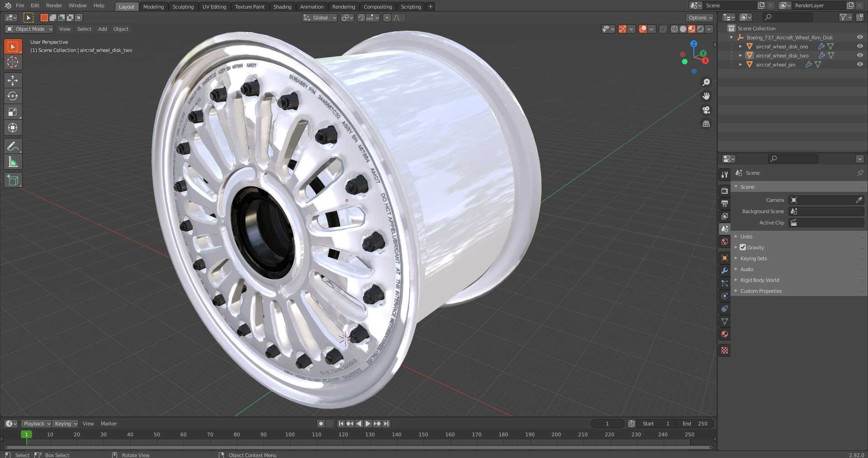Open the Modifier properties wrench tab
Screen dimensions: 868x458
coord(725,271)
